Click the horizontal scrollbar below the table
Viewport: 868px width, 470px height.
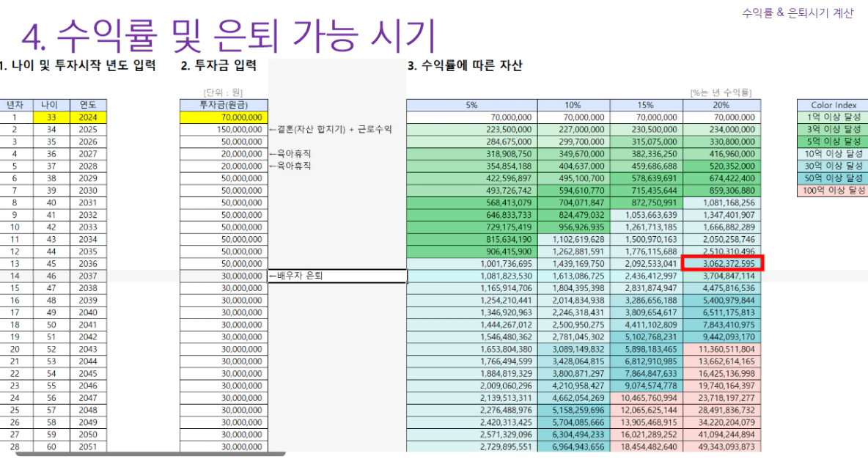click(x=147, y=455)
